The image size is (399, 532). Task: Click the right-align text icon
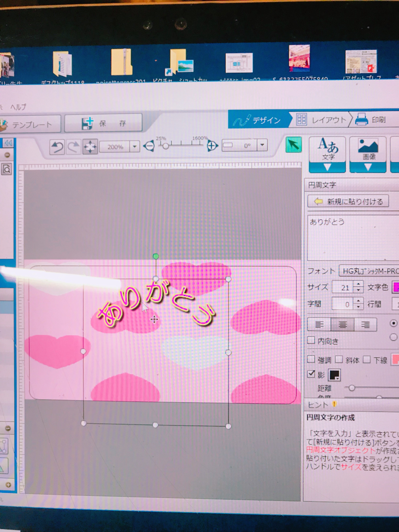pos(365,325)
